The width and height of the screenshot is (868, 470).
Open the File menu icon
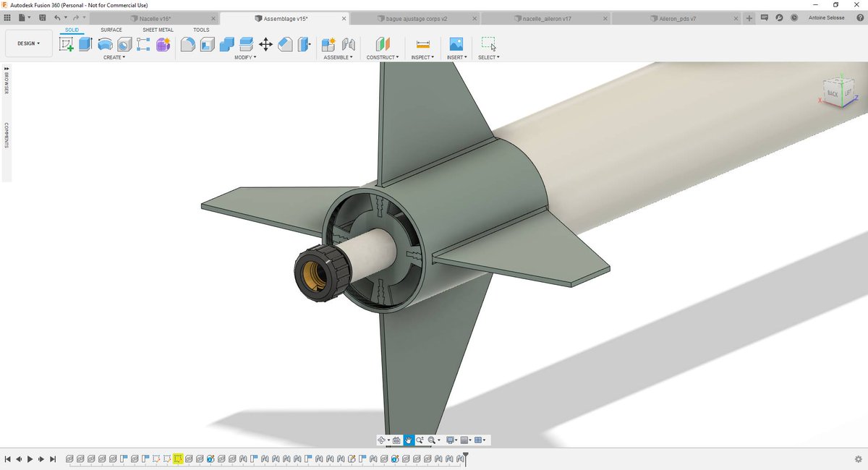(x=23, y=17)
